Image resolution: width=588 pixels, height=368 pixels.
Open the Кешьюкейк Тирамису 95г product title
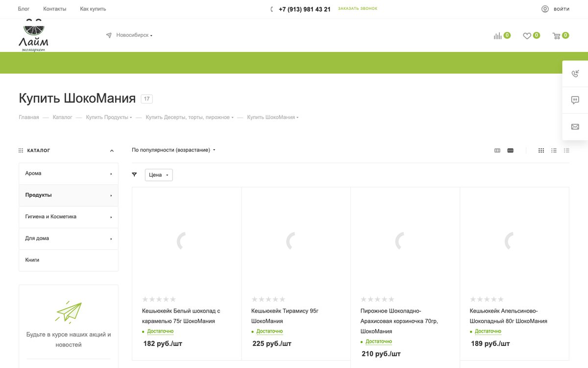pyautogui.click(x=285, y=316)
